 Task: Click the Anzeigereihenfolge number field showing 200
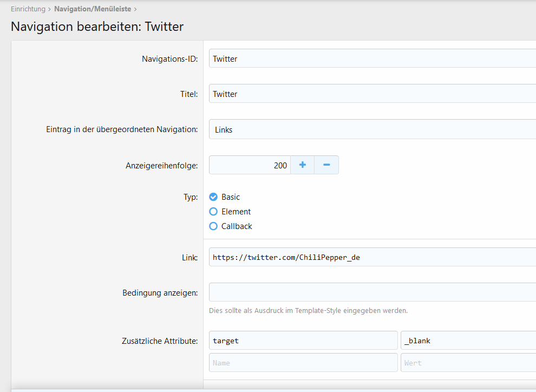pos(250,165)
